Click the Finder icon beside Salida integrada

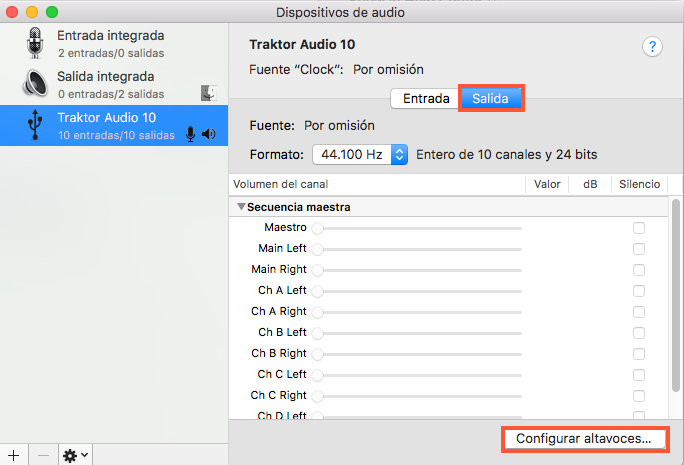(x=209, y=93)
